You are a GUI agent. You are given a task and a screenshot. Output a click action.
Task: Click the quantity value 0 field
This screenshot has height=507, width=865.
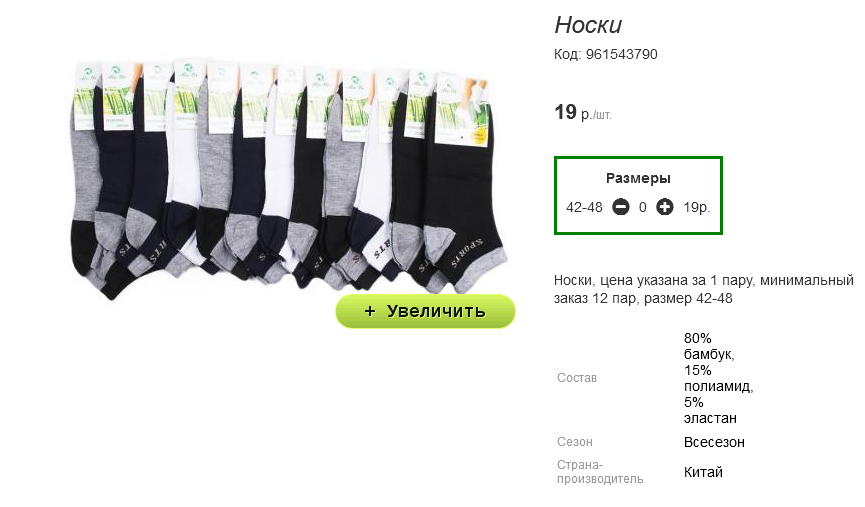pyautogui.click(x=643, y=207)
